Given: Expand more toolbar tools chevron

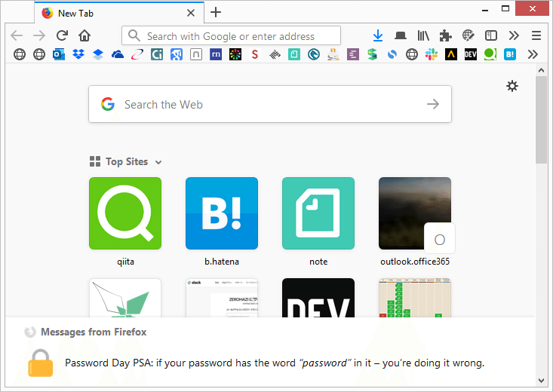Looking at the screenshot, I should click(x=514, y=35).
